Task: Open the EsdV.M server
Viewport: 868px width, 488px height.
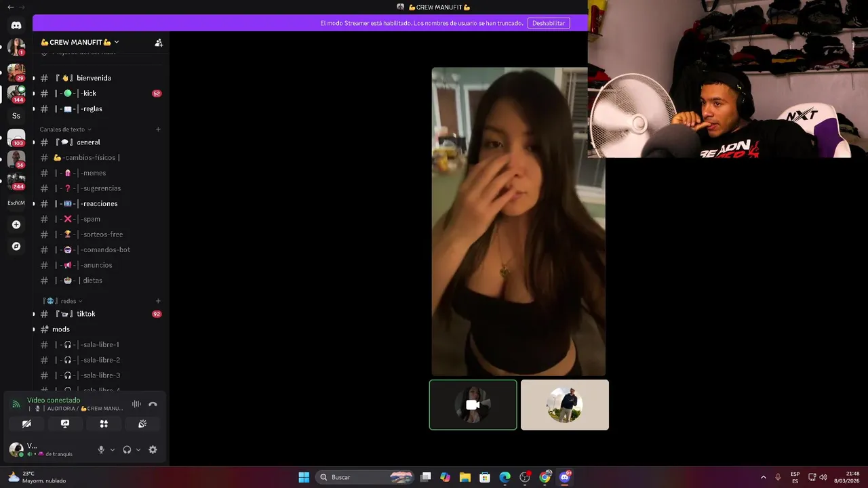Action: point(16,203)
